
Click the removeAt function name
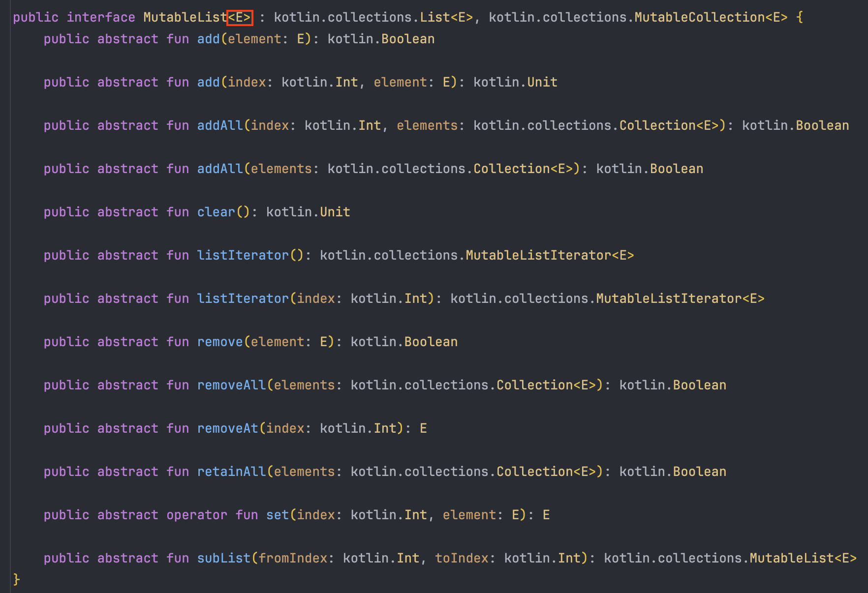pos(228,428)
